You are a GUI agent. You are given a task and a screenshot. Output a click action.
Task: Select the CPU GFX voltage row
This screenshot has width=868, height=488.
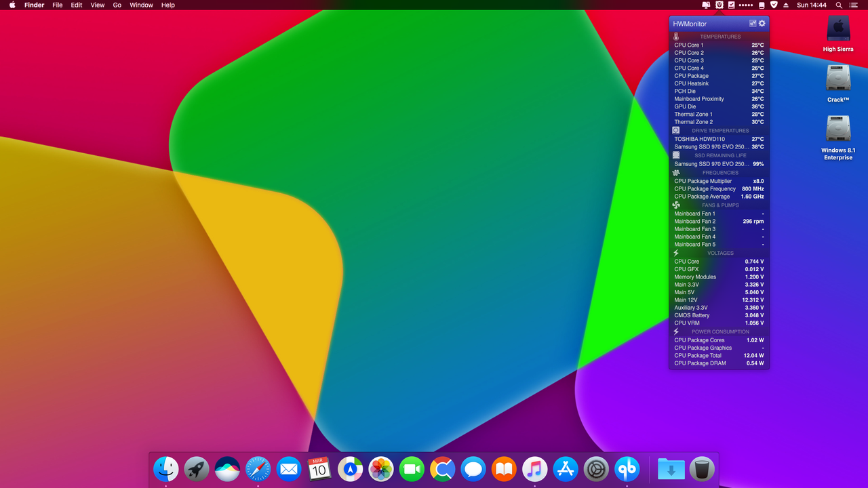click(719, 269)
